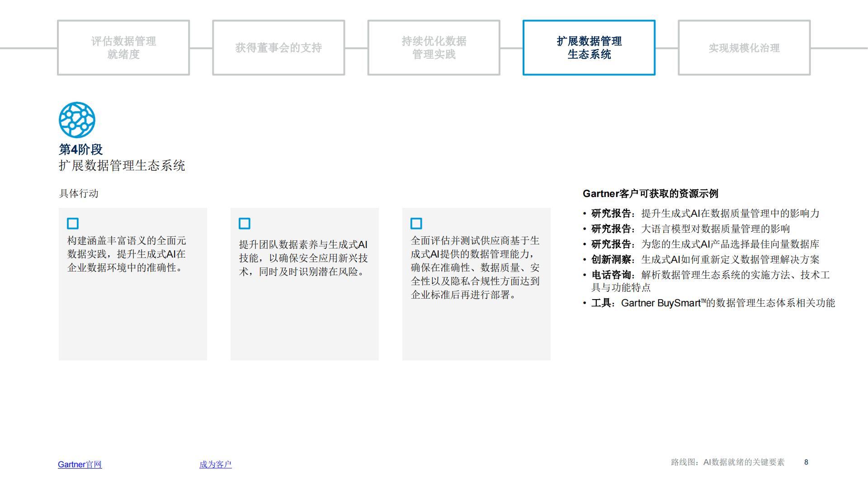The height and width of the screenshot is (488, 868).
Task: Click the 第4阶段 heading
Action: click(81, 150)
